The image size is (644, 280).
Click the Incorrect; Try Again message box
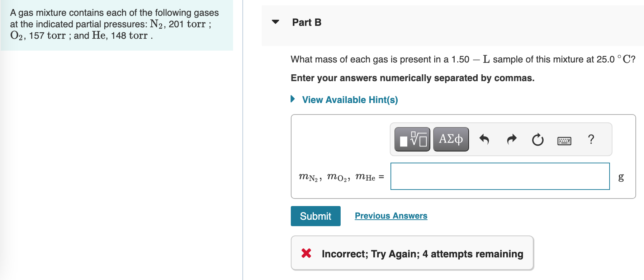pos(412,253)
